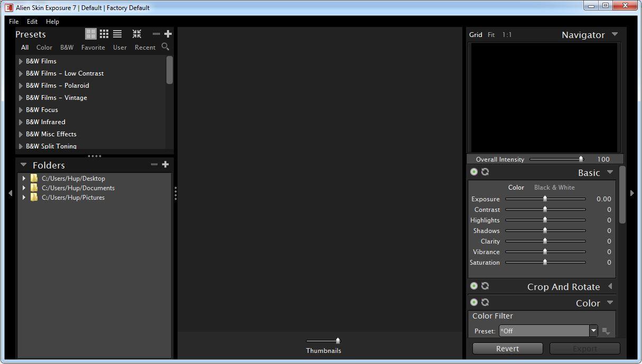Collapse the Navigator panel
This screenshot has width=642, height=364.
[615, 34]
